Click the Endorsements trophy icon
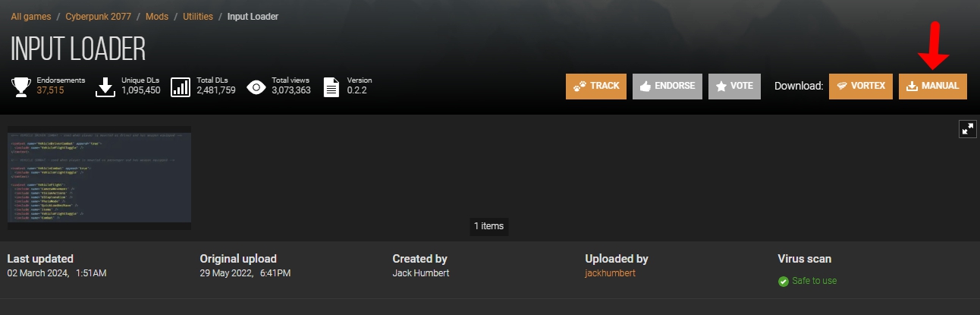Viewport: 980px width, 315px height. click(x=20, y=86)
